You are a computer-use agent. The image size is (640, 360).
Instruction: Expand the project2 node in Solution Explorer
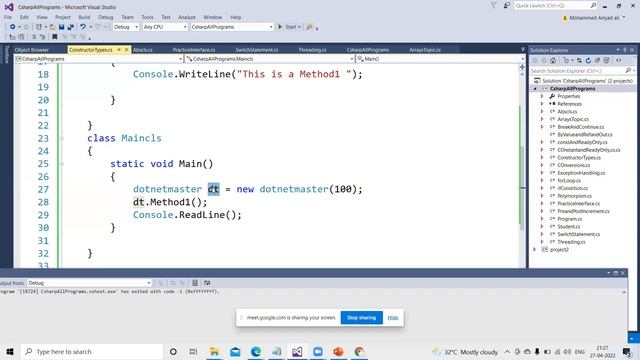[x=535, y=249]
